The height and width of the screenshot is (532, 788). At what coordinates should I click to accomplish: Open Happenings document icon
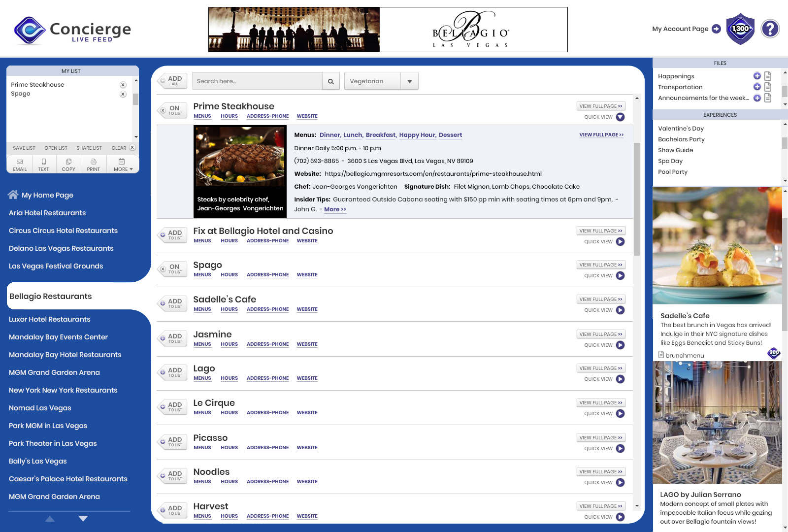768,76
